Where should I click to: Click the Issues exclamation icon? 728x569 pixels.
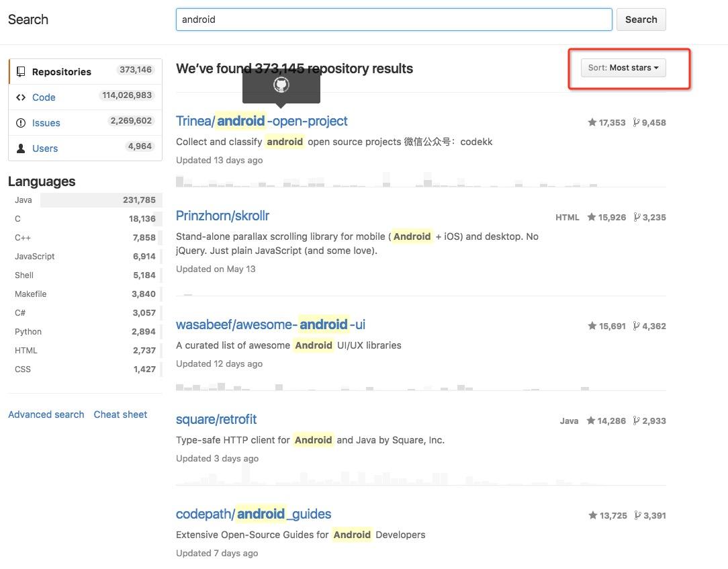pyautogui.click(x=21, y=123)
